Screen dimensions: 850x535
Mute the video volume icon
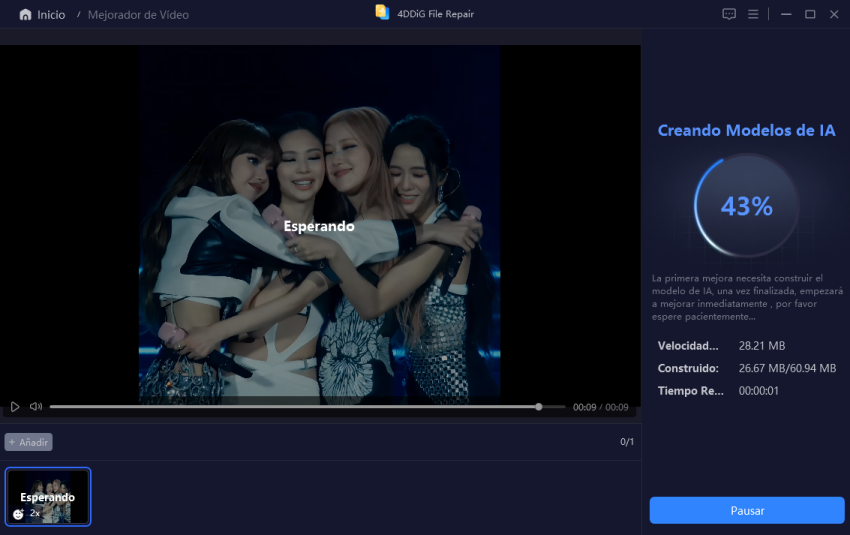point(36,407)
